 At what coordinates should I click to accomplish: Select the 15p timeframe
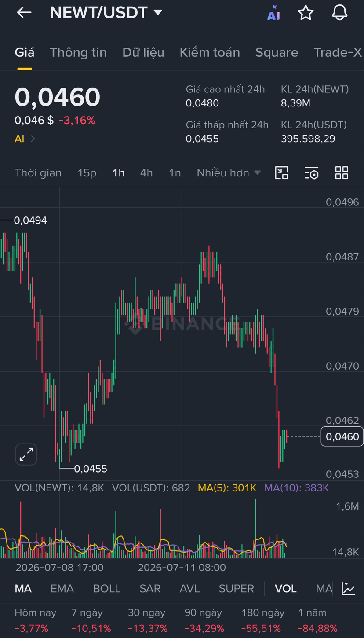[87, 173]
